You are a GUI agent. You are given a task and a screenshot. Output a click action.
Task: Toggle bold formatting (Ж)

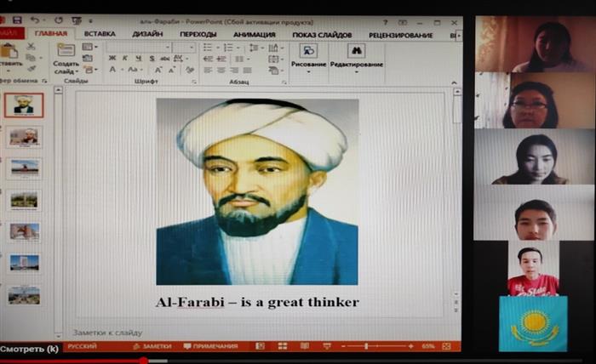point(112,58)
